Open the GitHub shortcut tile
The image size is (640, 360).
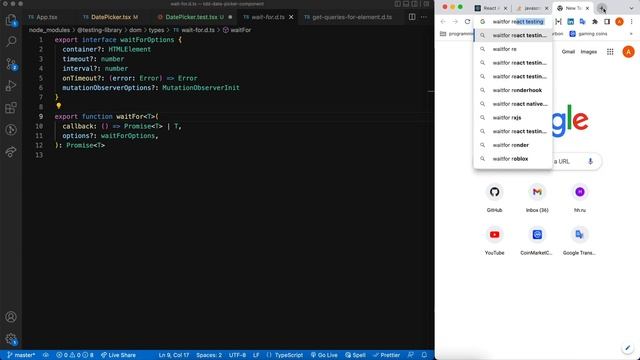click(494, 198)
